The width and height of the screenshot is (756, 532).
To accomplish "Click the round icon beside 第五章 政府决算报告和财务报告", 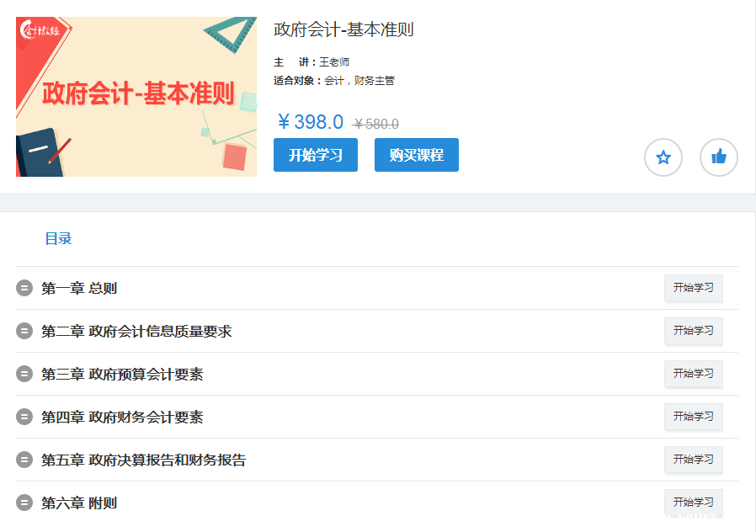I will pos(24,460).
